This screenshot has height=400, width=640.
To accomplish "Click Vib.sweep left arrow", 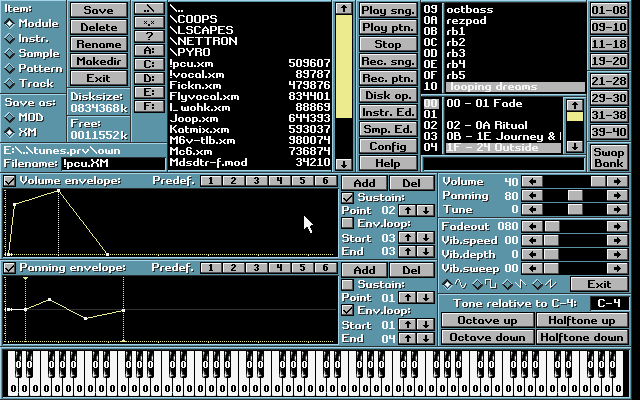I will pyautogui.click(x=532, y=268).
